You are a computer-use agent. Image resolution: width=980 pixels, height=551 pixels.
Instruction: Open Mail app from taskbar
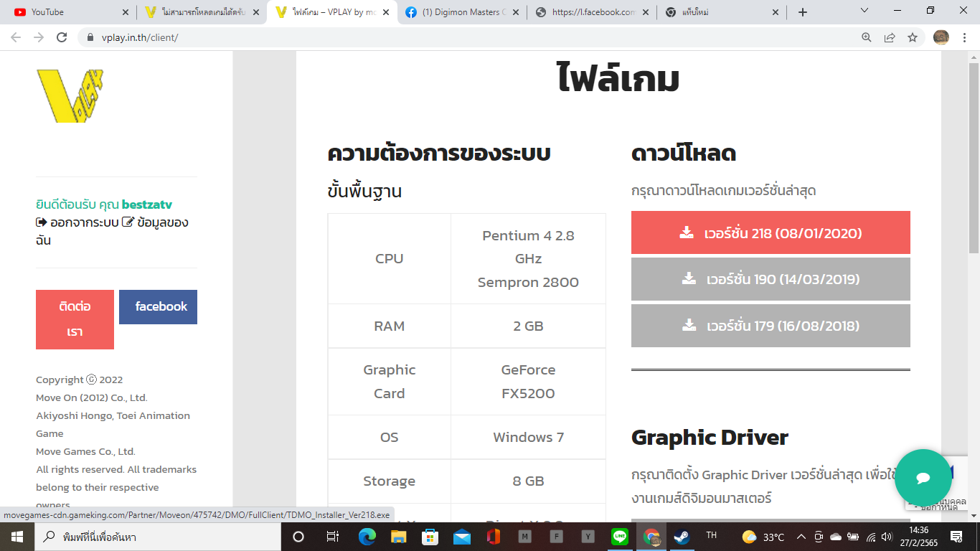click(x=461, y=537)
